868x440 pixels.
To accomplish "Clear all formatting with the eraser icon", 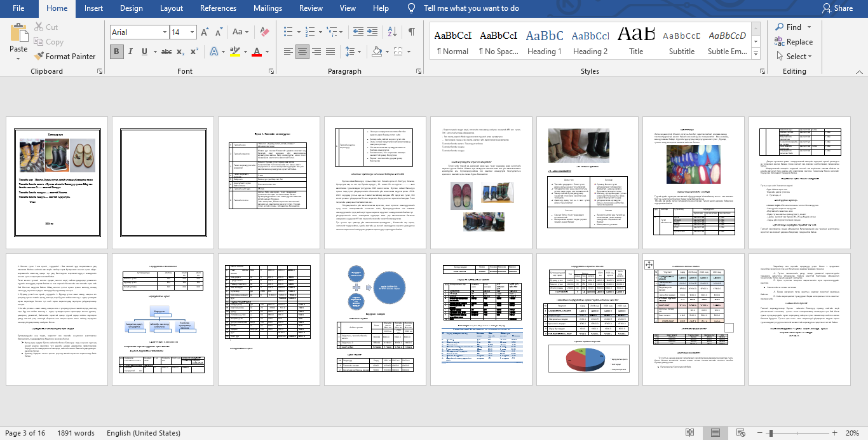I will point(264,32).
